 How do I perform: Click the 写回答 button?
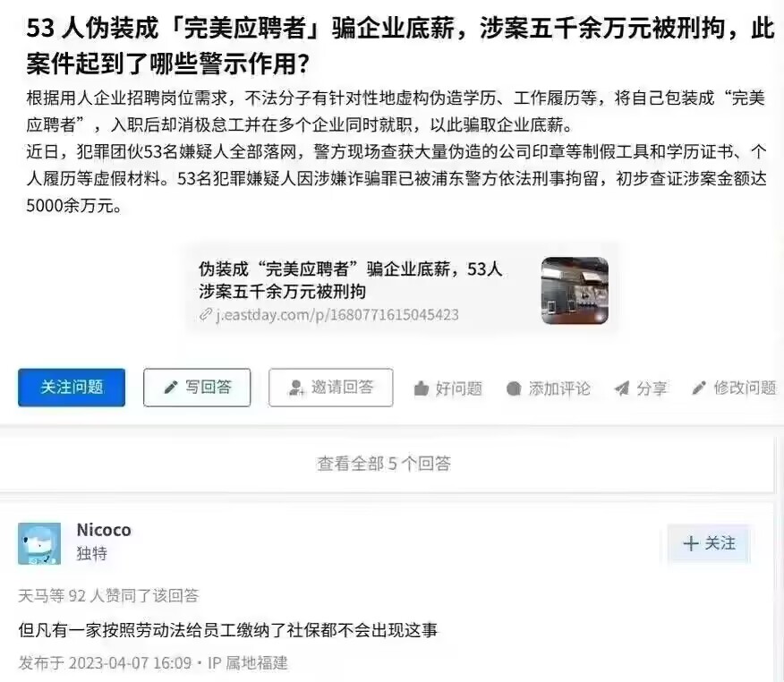point(197,388)
